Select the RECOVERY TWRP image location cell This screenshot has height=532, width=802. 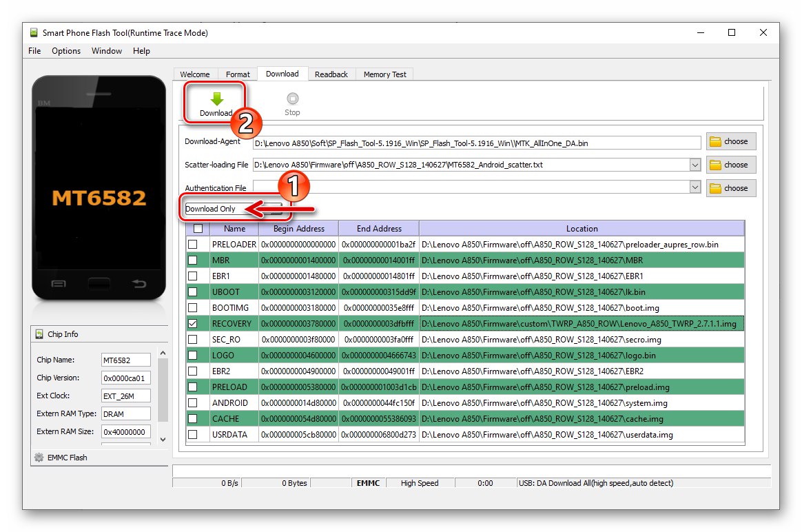582,324
